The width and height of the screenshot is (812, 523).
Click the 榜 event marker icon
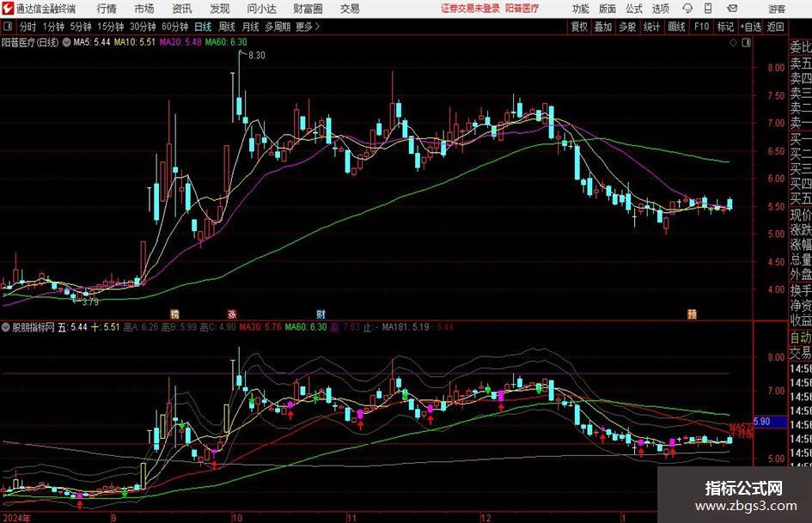tap(174, 313)
